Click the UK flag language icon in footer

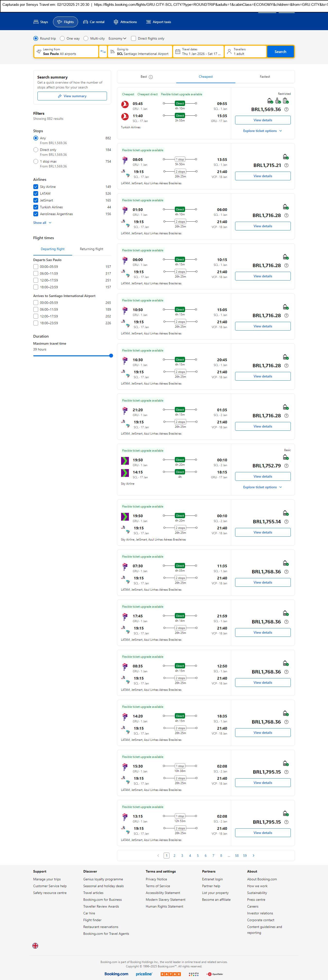(35, 945)
